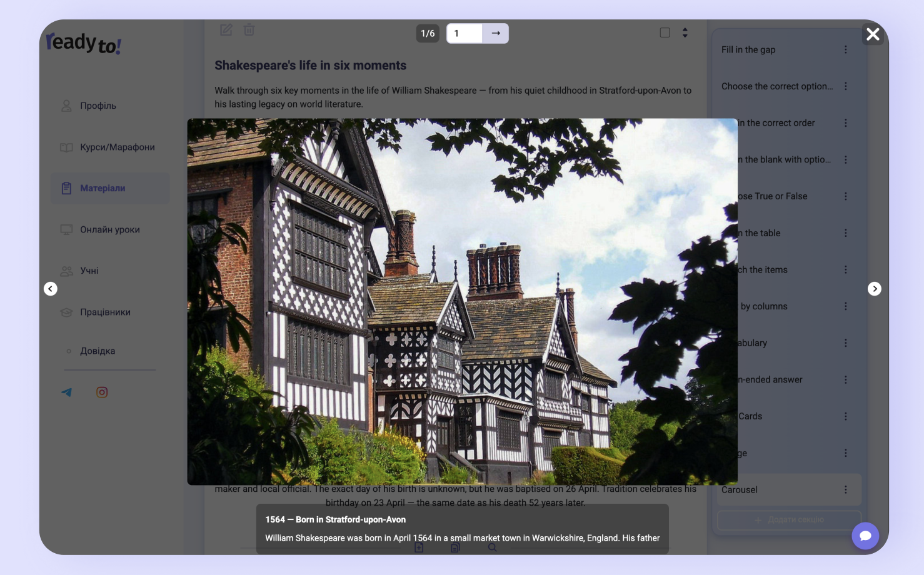Click the trash delete icon above the title
The height and width of the screenshot is (575, 924).
coord(249,30)
